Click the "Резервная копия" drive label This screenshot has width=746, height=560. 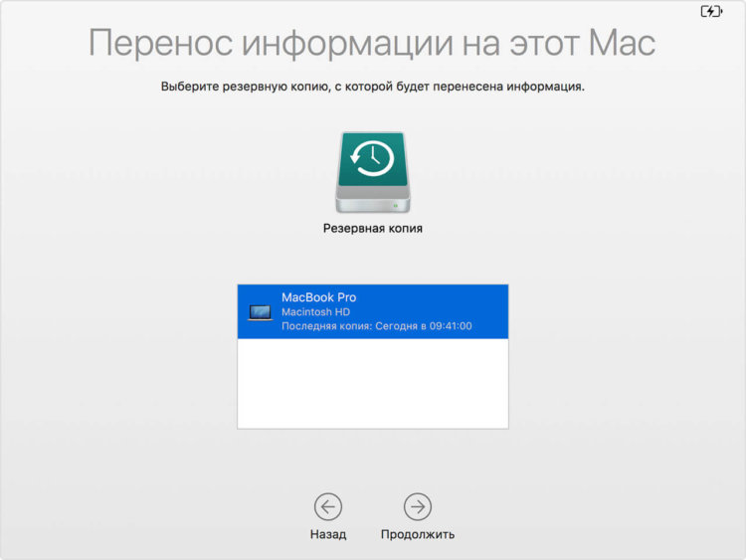373,229
